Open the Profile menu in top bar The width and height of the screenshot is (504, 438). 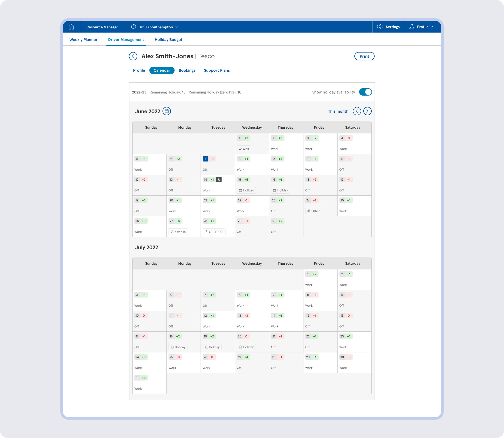point(422,27)
